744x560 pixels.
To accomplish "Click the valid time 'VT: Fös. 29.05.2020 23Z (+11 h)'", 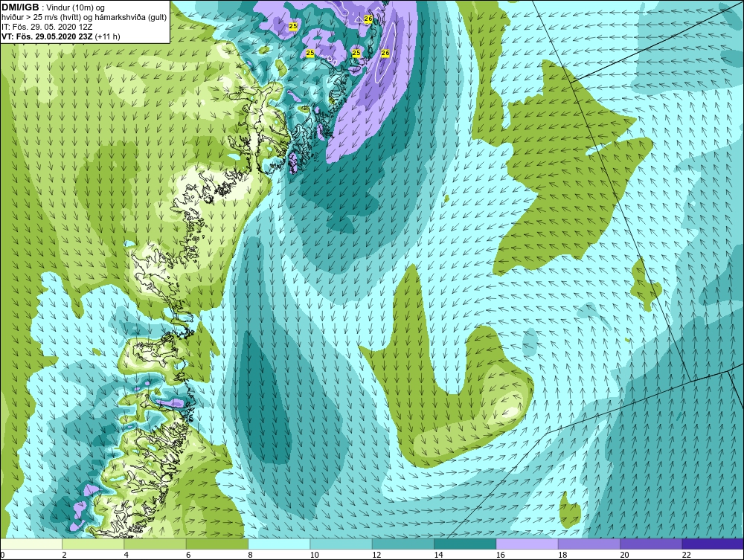I will tap(61, 36).
